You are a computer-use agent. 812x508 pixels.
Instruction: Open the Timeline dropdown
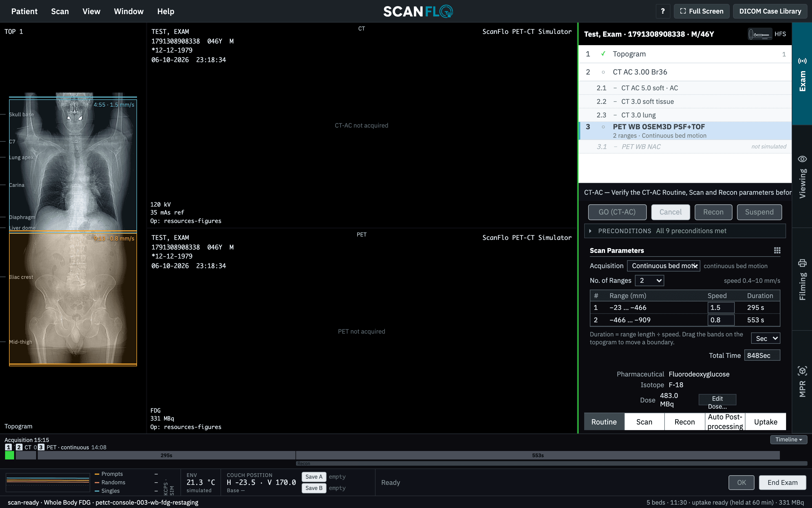pyautogui.click(x=789, y=439)
